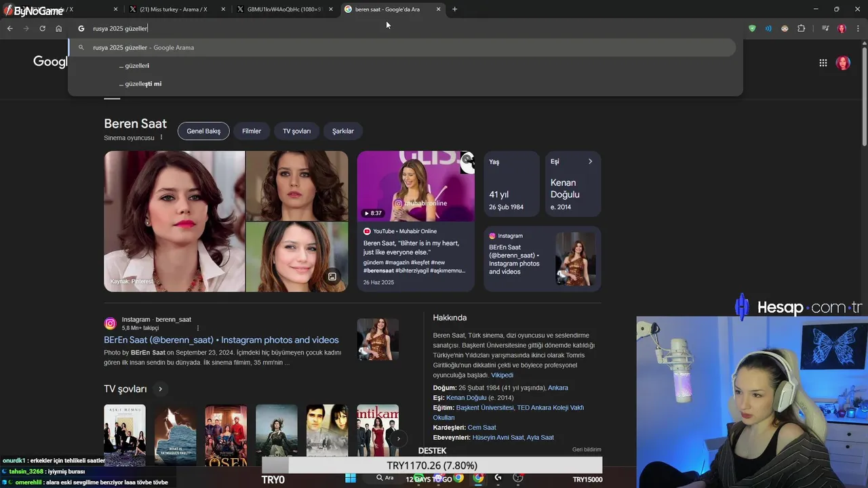The image size is (868, 488).
Task: Open a new browser tab
Action: coord(454,9)
